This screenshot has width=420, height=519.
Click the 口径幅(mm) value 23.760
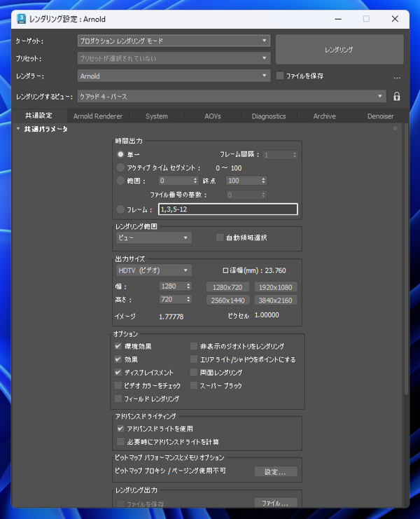(x=275, y=270)
